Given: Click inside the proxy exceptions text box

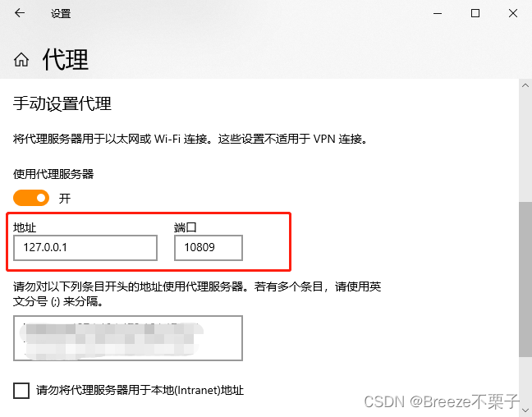Looking at the screenshot, I should click(128, 338).
